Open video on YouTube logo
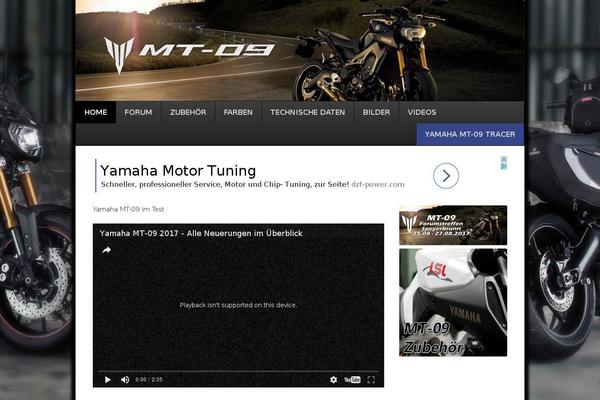 pyautogui.click(x=352, y=379)
